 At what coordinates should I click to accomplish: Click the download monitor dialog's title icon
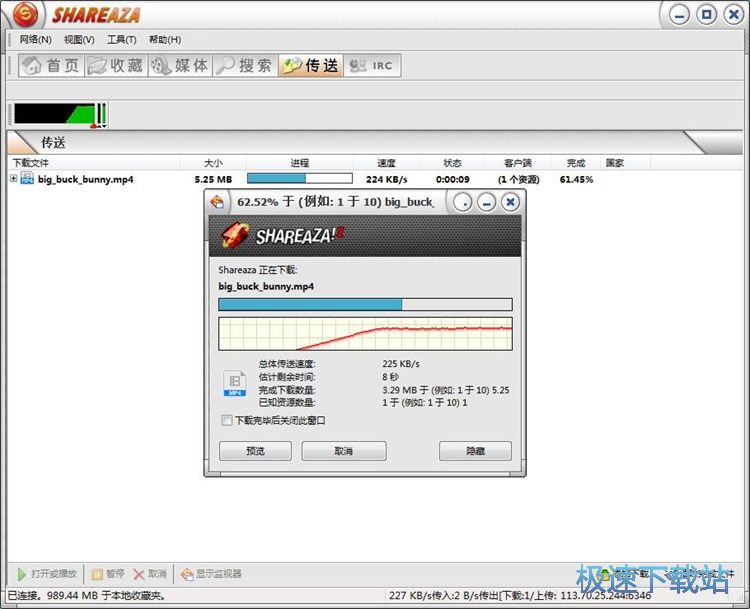click(218, 202)
